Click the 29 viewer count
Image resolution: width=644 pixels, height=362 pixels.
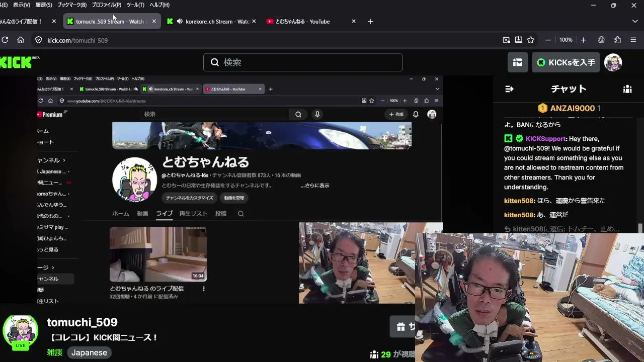[386, 354]
